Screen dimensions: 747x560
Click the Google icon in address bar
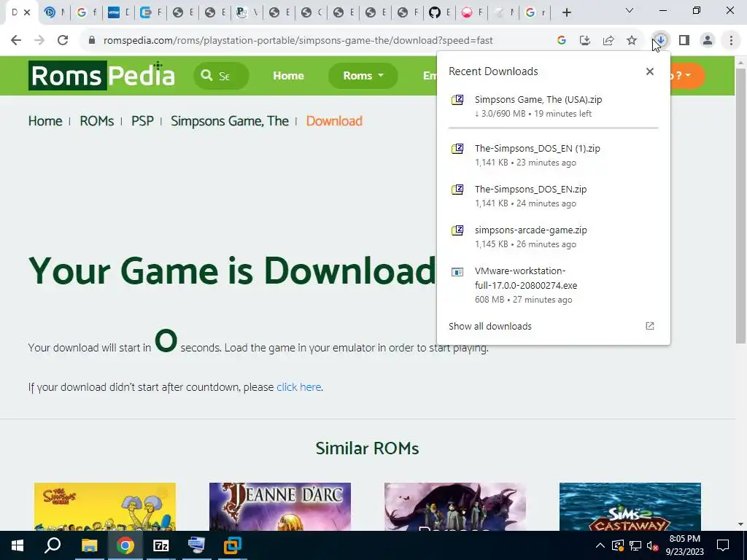(x=562, y=41)
